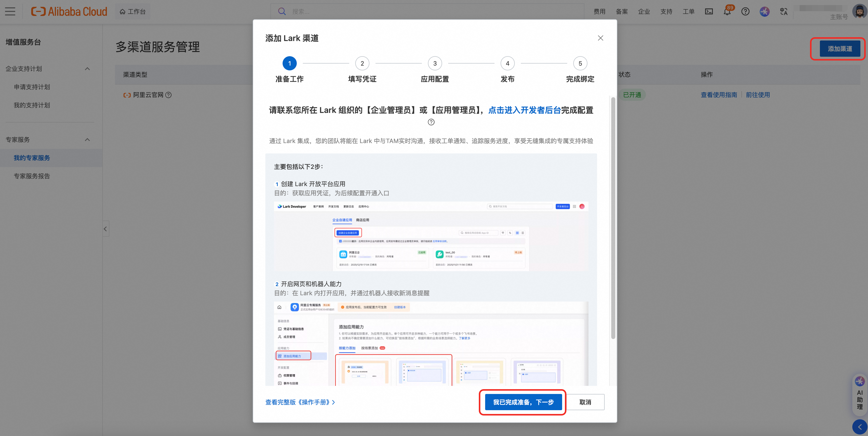The height and width of the screenshot is (436, 868).
Task: Switch language with the translate icon
Action: pyautogui.click(x=783, y=11)
